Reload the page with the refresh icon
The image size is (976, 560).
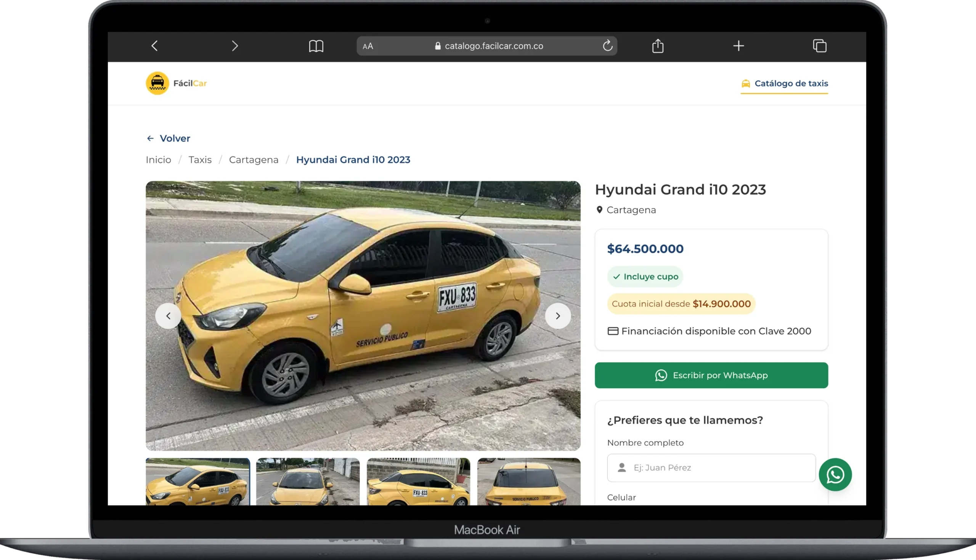607,46
